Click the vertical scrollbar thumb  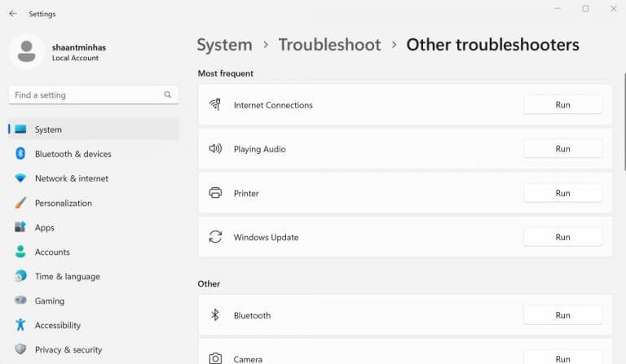coord(624,121)
